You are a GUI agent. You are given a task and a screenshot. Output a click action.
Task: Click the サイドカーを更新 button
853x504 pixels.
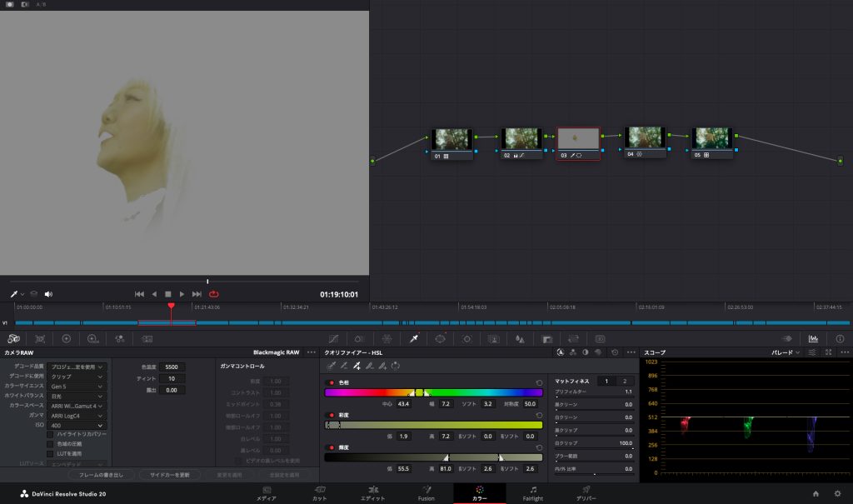[x=169, y=474]
